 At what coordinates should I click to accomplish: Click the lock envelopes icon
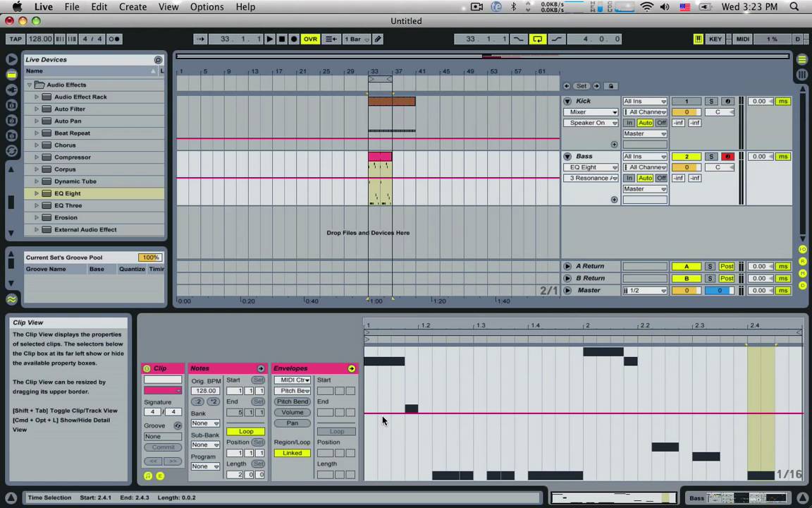pos(611,86)
